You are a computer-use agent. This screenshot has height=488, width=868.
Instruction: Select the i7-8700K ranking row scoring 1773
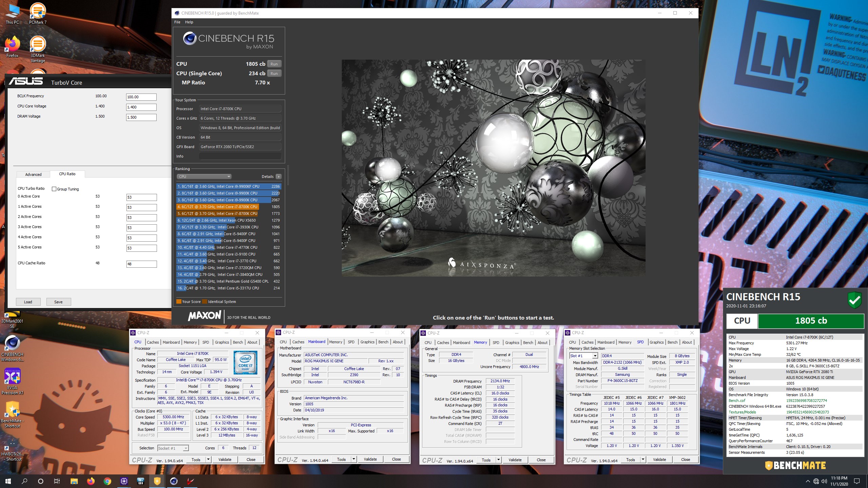pos(228,213)
